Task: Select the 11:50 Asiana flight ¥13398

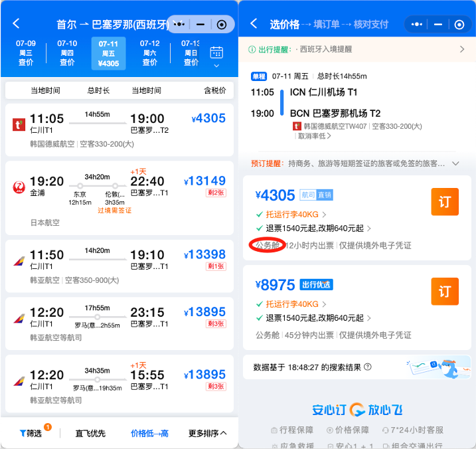Action: [x=119, y=266]
